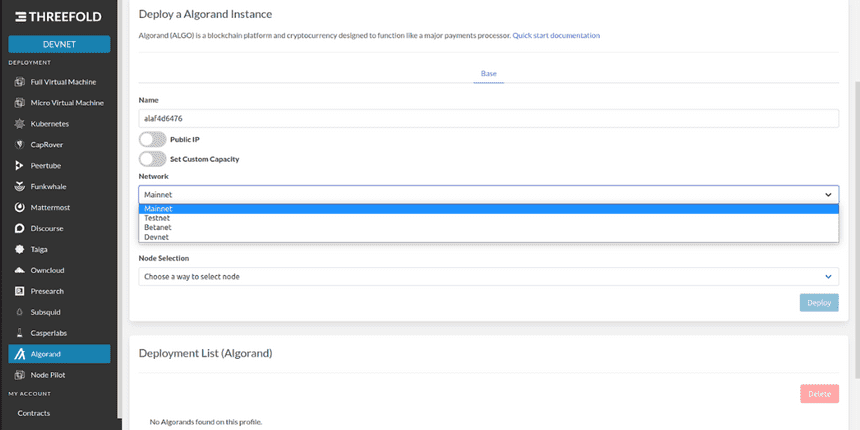Image resolution: width=860 pixels, height=430 pixels.
Task: Click the Delete button
Action: [x=819, y=394]
